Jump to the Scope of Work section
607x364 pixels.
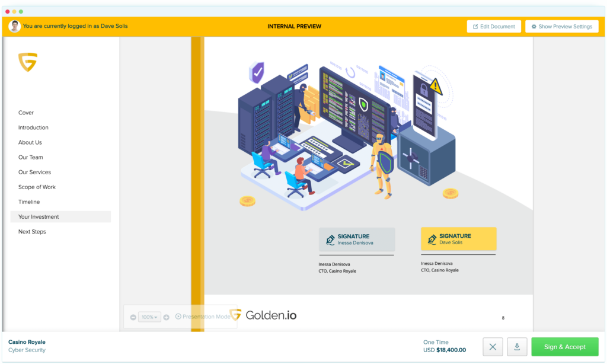point(37,187)
